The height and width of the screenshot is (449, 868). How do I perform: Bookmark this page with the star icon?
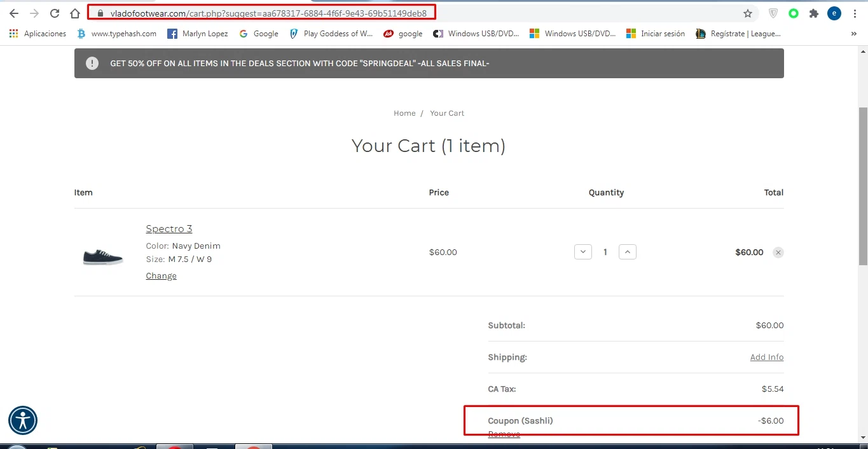point(748,13)
